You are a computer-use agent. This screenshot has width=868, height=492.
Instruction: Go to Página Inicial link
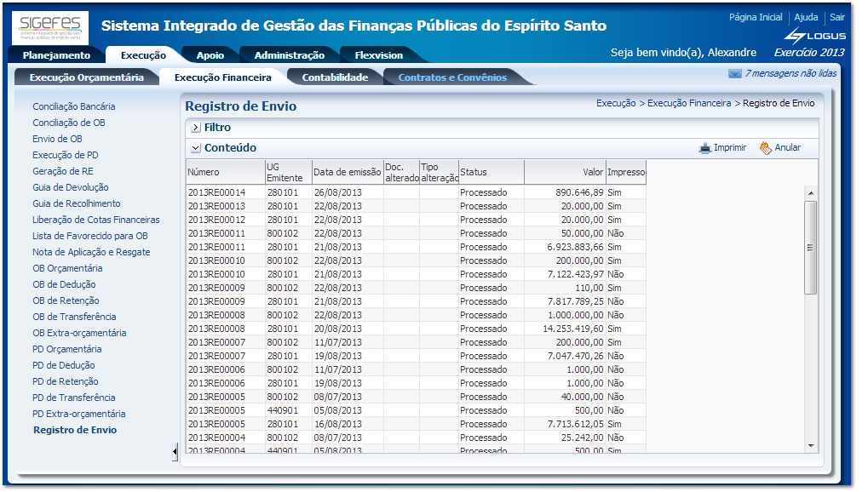click(756, 18)
